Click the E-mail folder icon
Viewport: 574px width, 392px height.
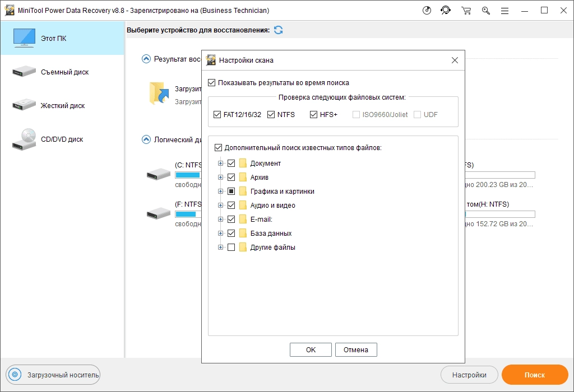(243, 220)
